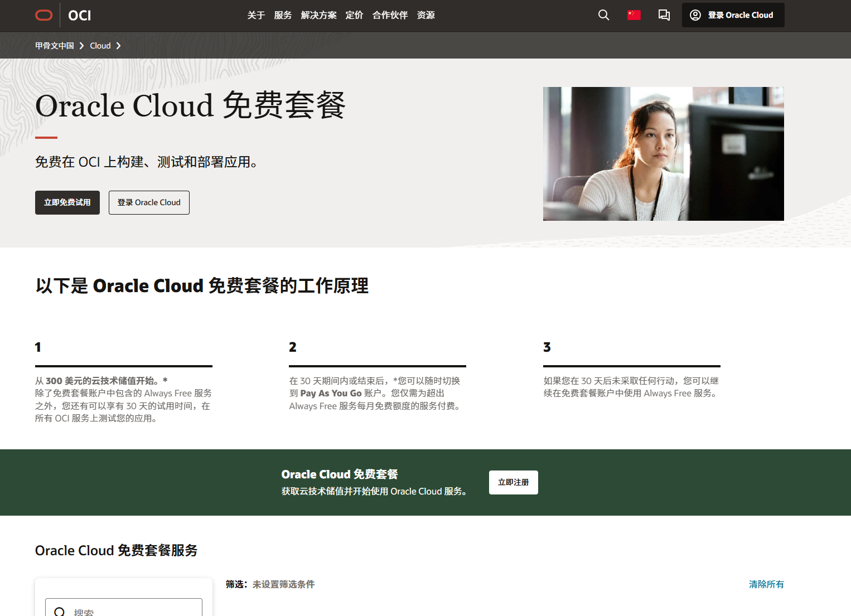This screenshot has width=851, height=616.
Task: Click the outlined 登录 Oracle Cloud hero button
Action: 149,202
